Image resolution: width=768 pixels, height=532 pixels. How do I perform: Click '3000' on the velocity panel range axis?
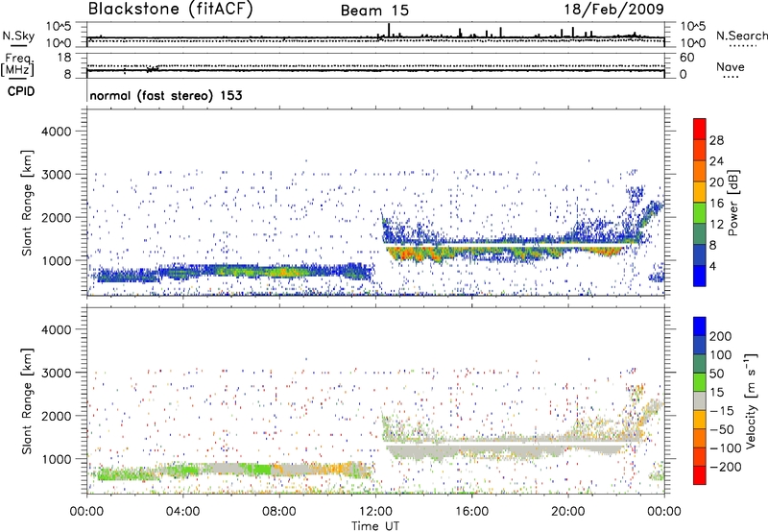click(x=57, y=373)
